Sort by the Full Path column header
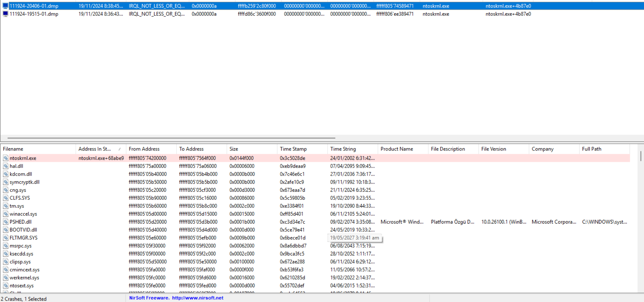The image size is (644, 302). point(604,149)
